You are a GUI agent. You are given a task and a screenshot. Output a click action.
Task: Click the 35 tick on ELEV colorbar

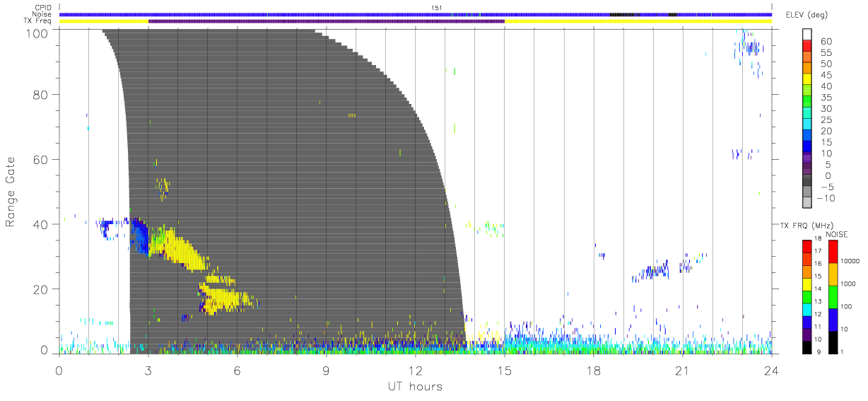coord(826,98)
